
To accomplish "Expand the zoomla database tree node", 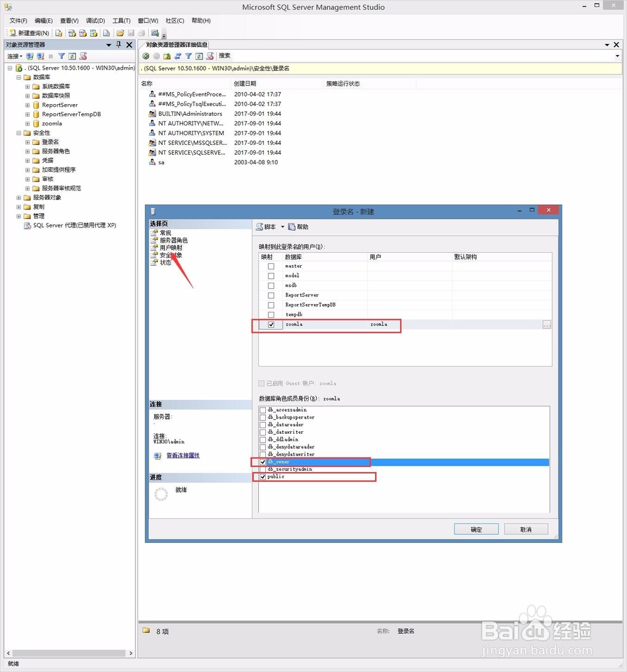I will point(28,124).
